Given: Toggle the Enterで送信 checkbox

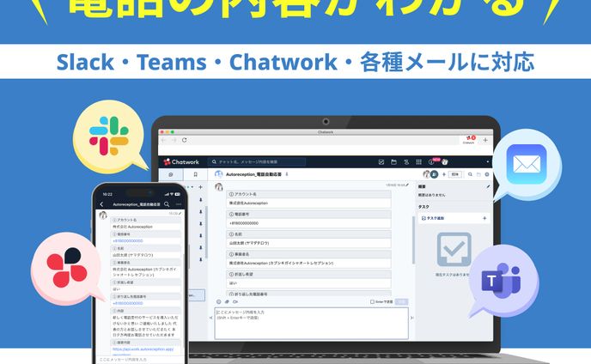Looking at the screenshot, I should coord(373,302).
